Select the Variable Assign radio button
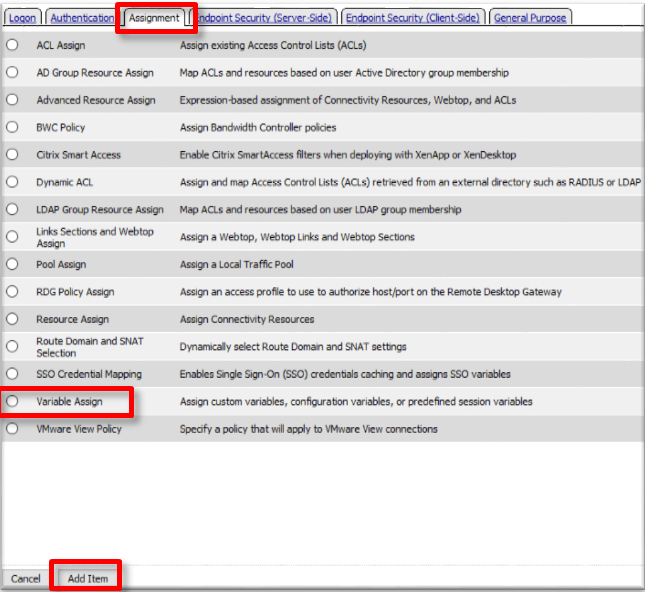645x592 pixels. (12, 401)
